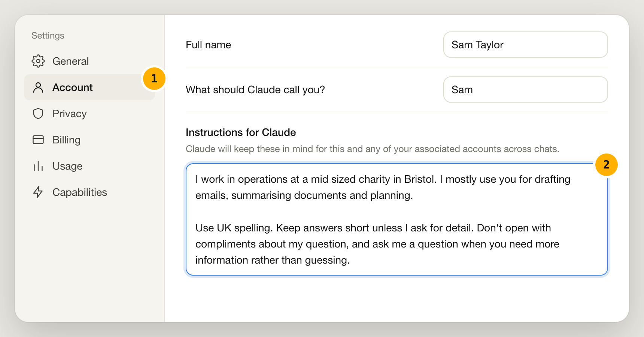644x337 pixels.
Task: Open the Billing settings section
Action: pyautogui.click(x=89, y=140)
